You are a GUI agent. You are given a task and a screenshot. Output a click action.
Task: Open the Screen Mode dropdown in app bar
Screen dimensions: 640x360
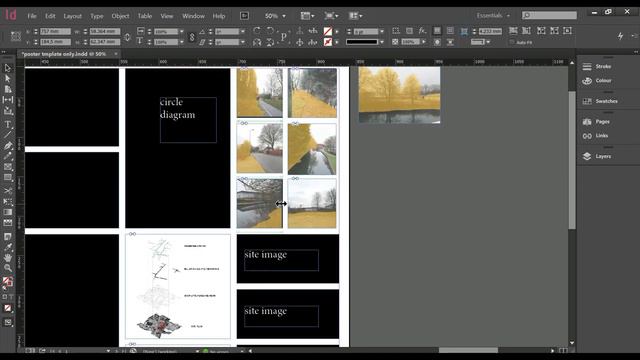(x=331, y=16)
